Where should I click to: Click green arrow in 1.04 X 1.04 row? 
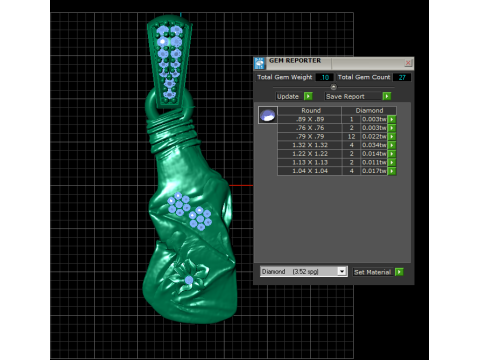coord(392,171)
